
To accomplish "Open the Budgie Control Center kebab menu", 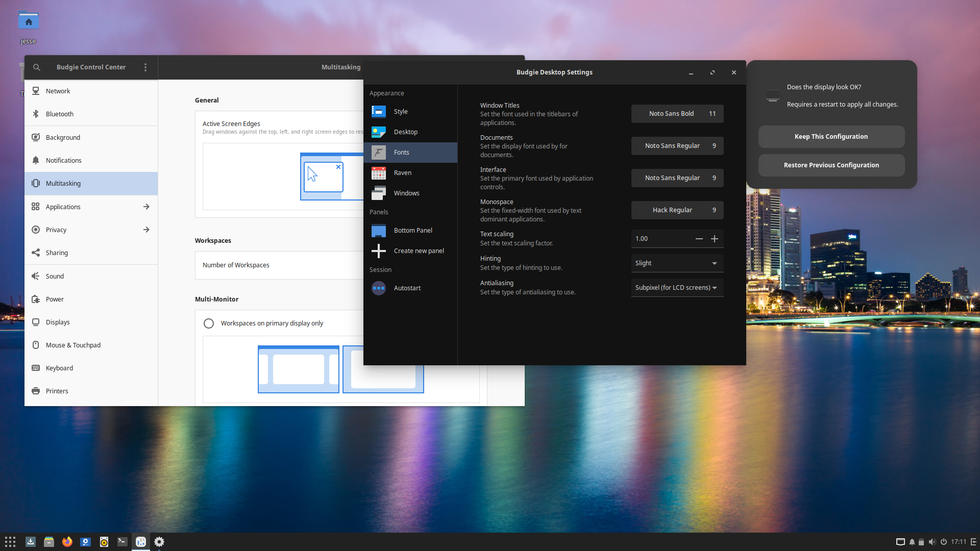I will [145, 67].
